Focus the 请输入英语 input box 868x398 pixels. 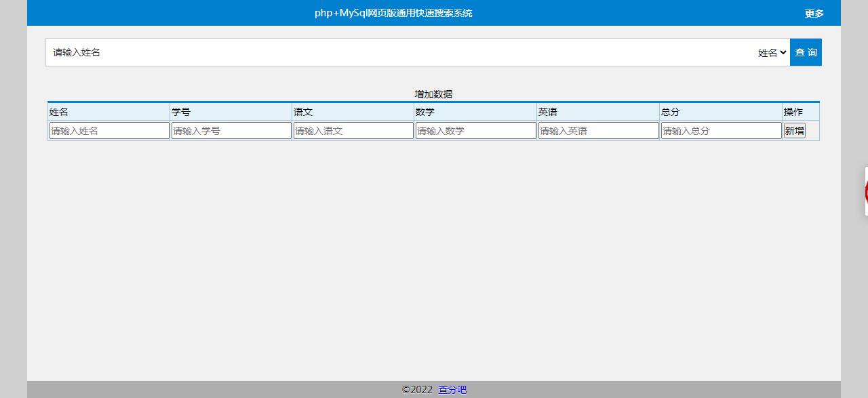[x=598, y=130]
